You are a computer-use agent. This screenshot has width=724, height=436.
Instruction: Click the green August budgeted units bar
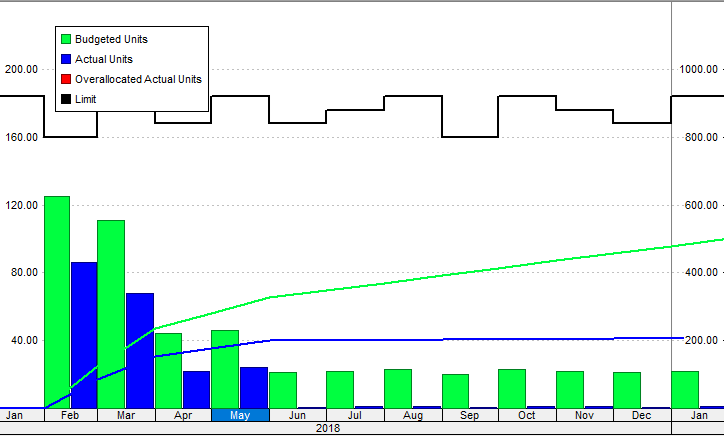(x=398, y=389)
